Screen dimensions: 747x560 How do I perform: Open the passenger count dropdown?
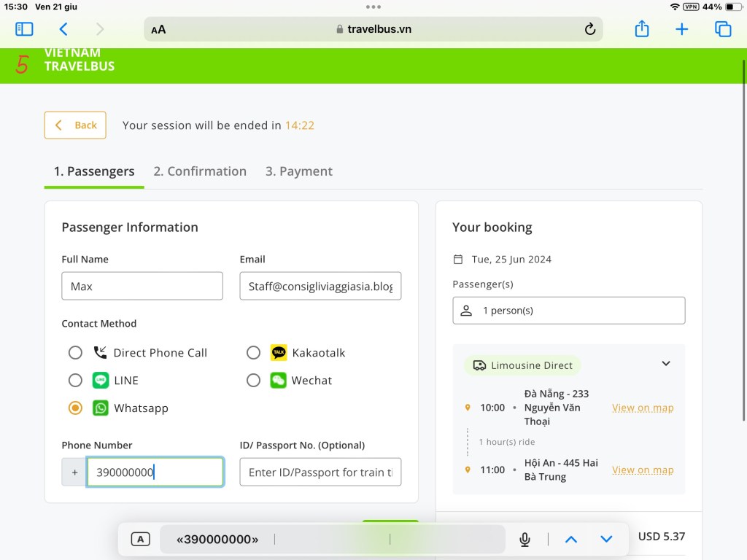tap(568, 311)
